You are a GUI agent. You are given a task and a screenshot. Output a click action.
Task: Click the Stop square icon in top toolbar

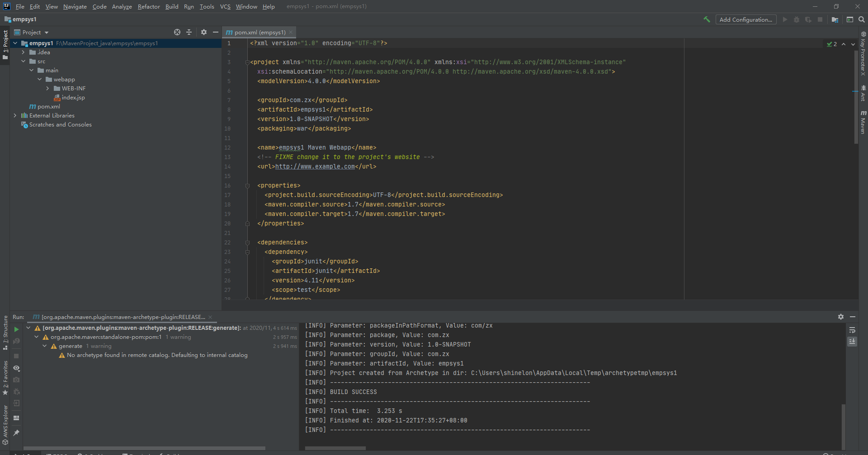[x=820, y=19]
